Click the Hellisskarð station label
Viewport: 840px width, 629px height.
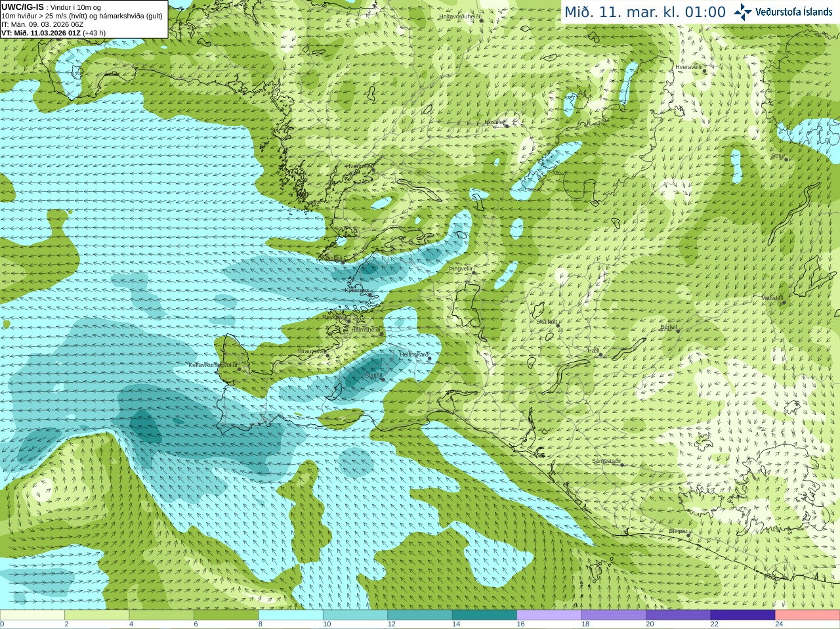(414, 355)
